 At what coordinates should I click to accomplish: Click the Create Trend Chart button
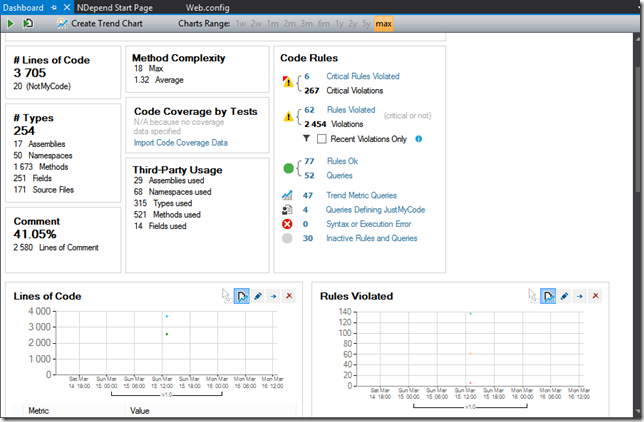tap(100, 24)
